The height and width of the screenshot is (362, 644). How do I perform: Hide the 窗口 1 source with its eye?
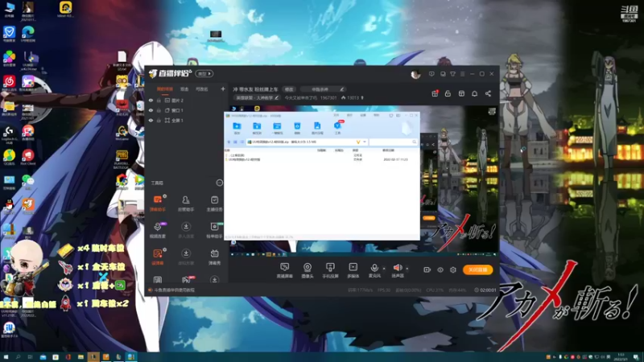[151, 110]
